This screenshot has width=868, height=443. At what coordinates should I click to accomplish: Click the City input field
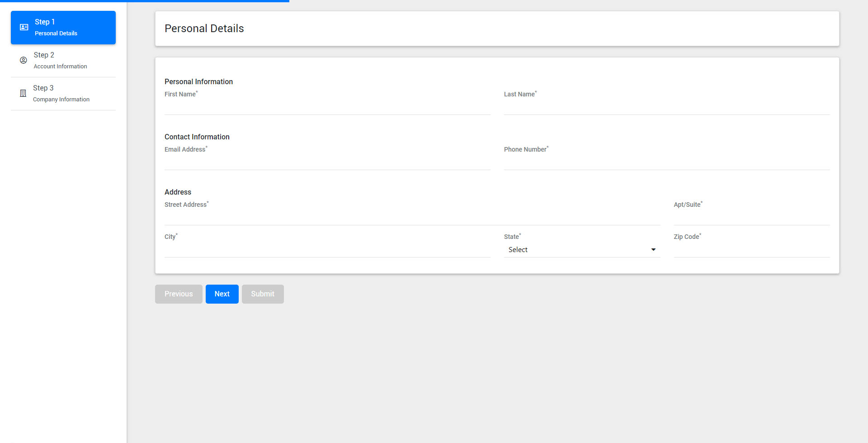click(327, 250)
